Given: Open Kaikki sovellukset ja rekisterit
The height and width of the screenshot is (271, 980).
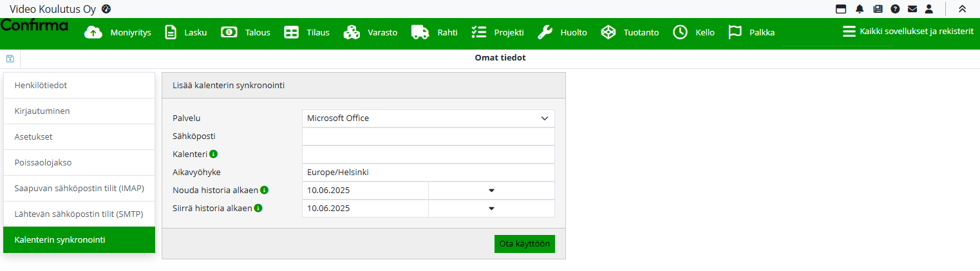Looking at the screenshot, I should tap(908, 31).
